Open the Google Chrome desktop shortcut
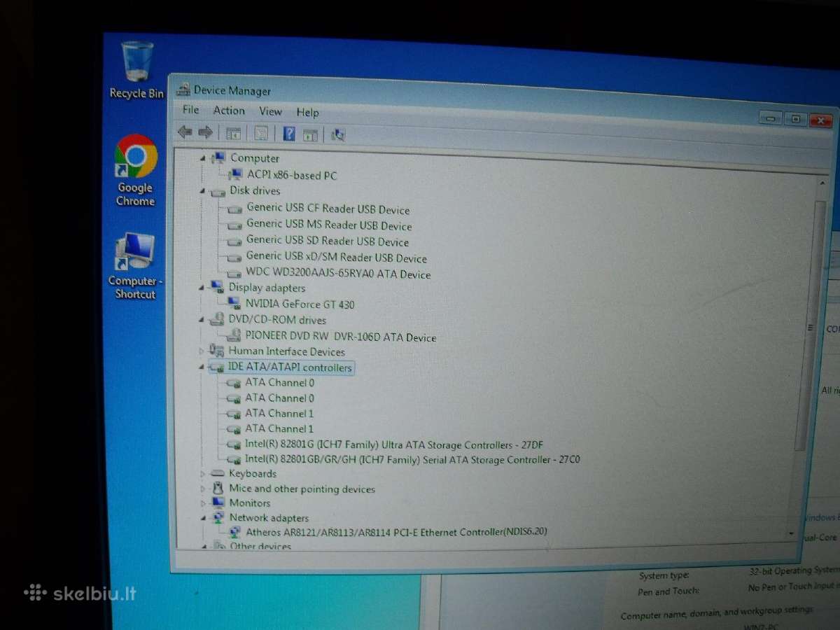Screen dimensions: 840x630 coord(136,171)
